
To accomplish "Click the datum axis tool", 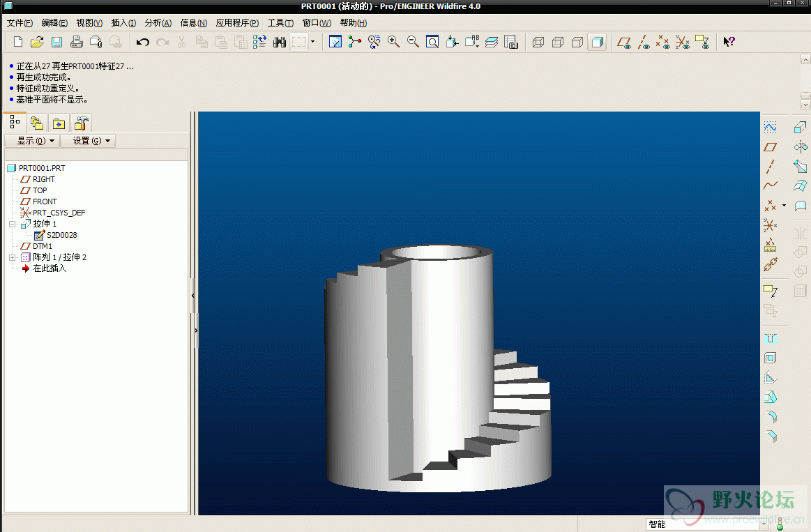I will point(770,167).
